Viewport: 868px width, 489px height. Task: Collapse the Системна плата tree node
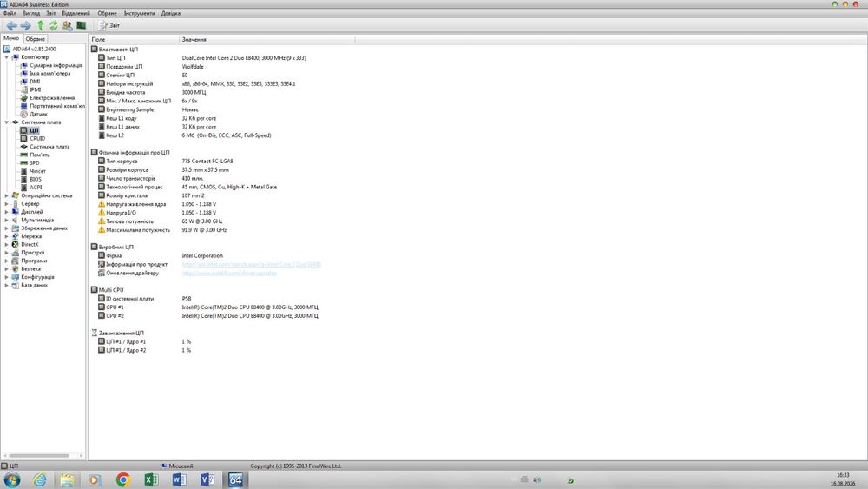coord(7,122)
